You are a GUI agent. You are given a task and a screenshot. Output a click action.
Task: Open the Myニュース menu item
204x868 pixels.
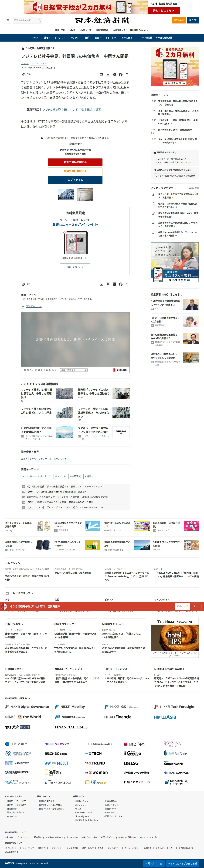(x=85, y=30)
